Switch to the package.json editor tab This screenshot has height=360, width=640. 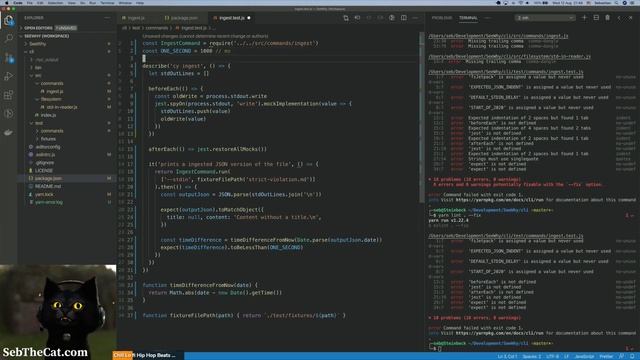pos(184,18)
